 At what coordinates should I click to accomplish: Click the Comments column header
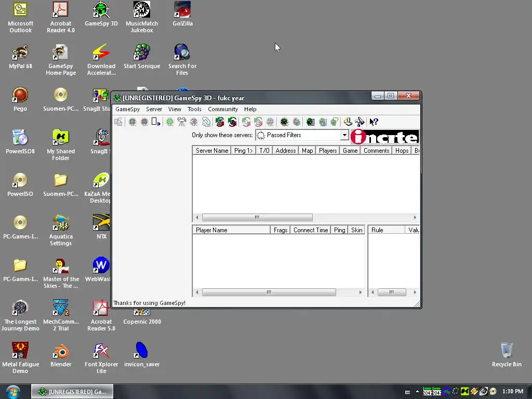pos(376,150)
